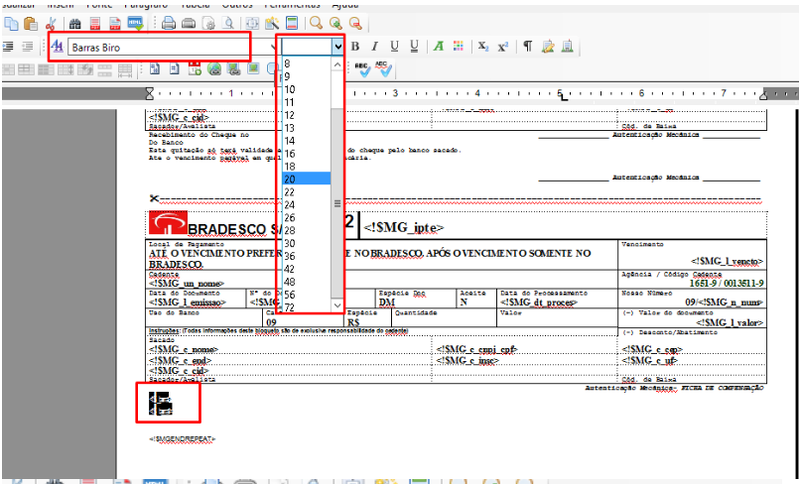Click the red PDF document icon

point(95,23)
